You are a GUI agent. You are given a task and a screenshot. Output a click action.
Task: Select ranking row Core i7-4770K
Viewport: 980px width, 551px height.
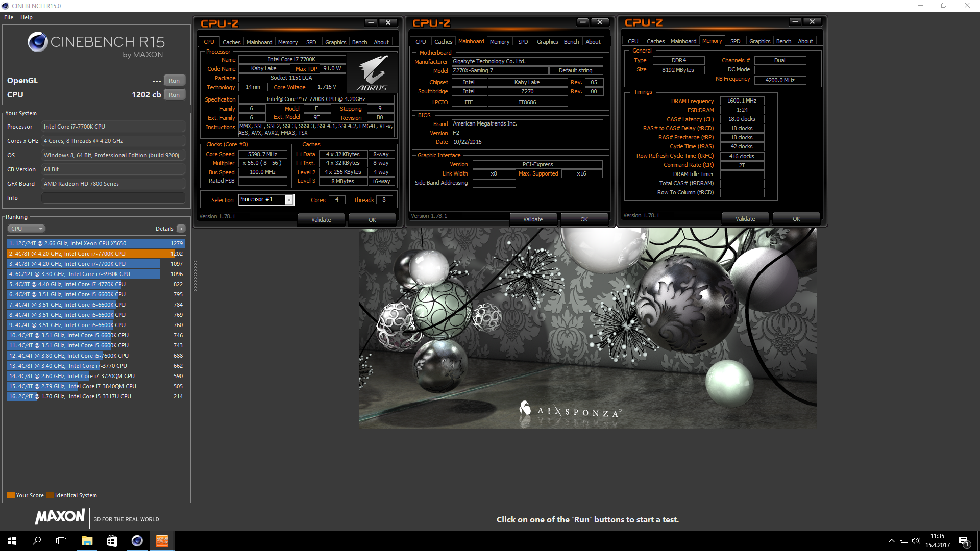(x=96, y=284)
